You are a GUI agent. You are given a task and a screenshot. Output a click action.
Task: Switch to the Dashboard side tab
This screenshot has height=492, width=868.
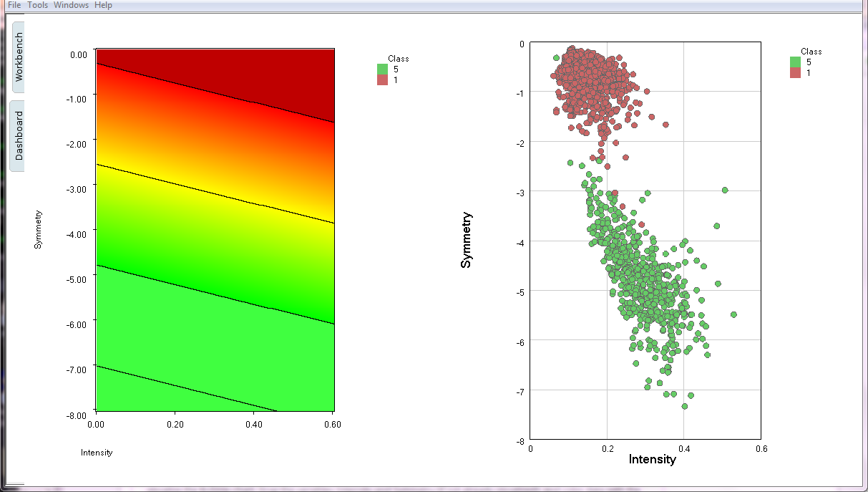pyautogui.click(x=19, y=135)
